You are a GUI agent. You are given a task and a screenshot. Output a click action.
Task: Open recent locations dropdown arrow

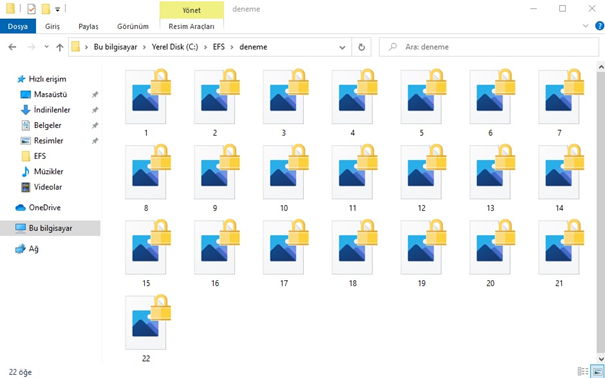[x=47, y=47]
